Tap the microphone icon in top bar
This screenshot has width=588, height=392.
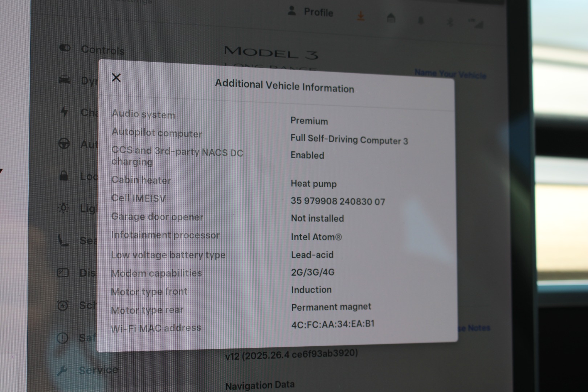pos(421,20)
